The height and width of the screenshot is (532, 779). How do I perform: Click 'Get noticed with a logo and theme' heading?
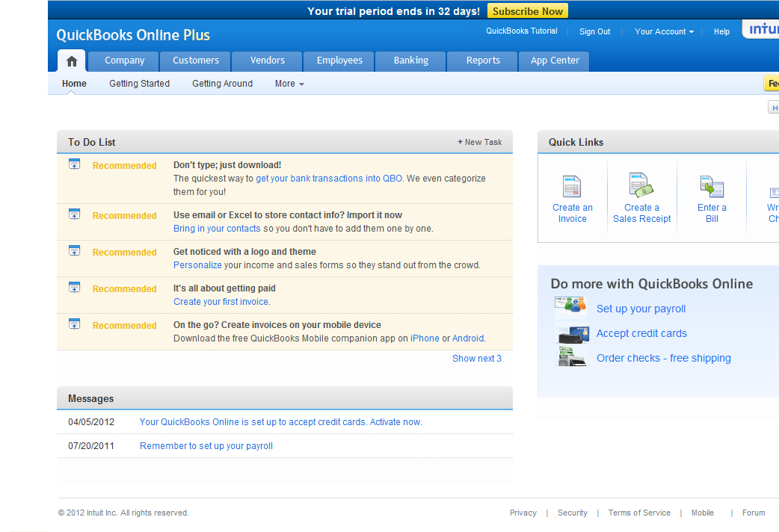(x=244, y=251)
